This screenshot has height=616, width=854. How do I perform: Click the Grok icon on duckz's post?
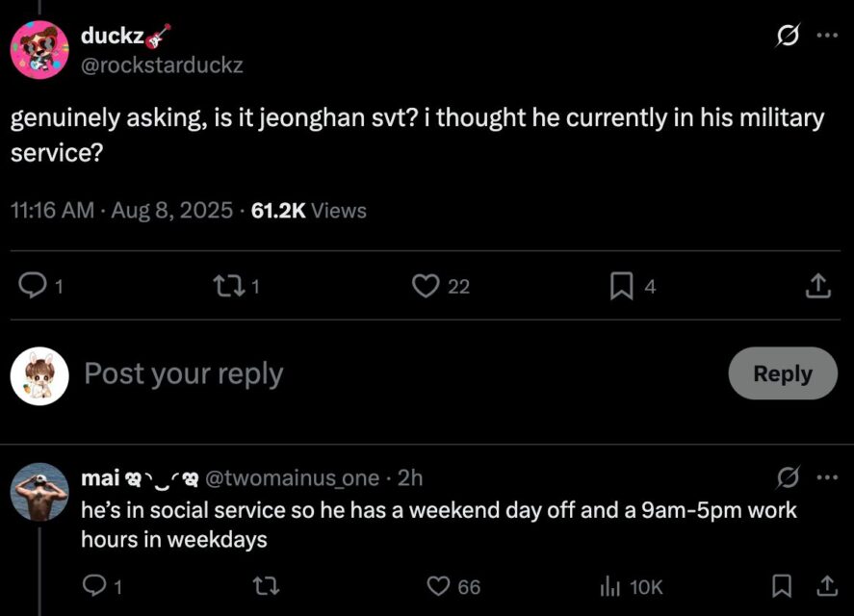[x=787, y=37]
